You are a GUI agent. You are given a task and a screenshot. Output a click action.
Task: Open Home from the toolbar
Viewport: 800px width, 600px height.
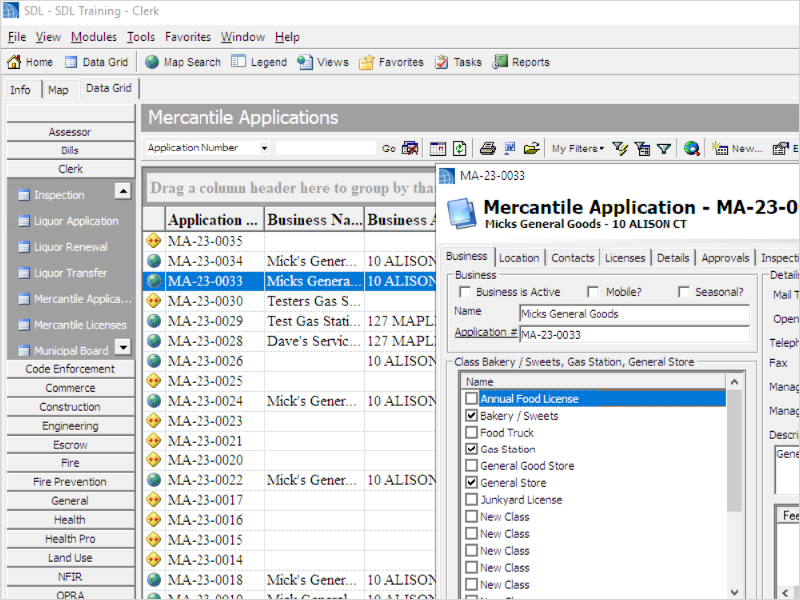(x=30, y=62)
